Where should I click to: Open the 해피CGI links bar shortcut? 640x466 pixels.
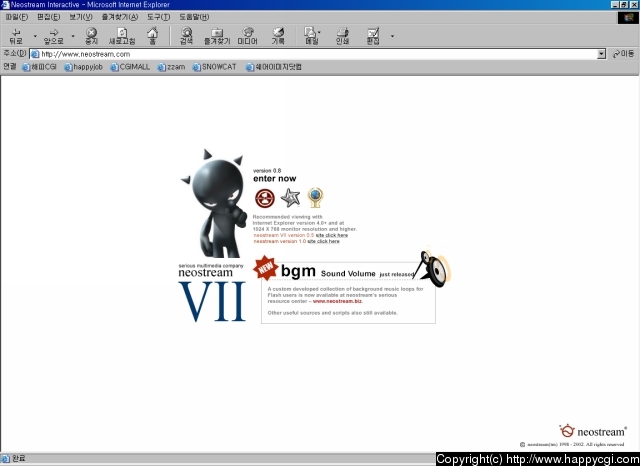pos(39,67)
